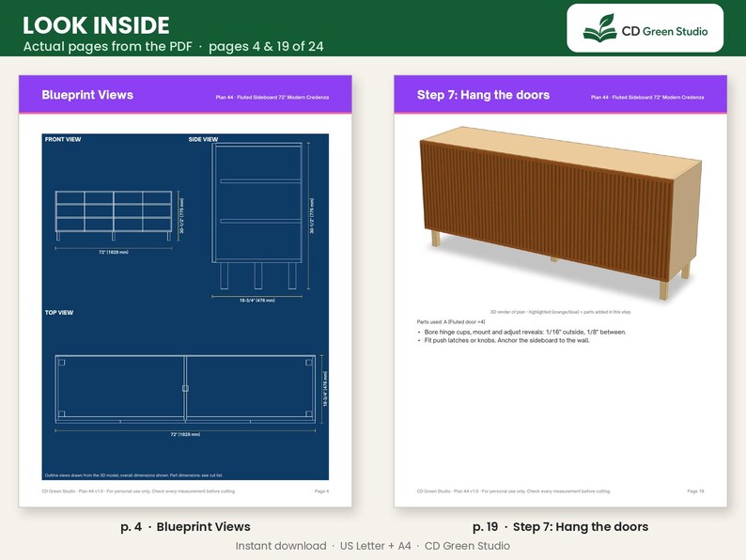
Task: Click the '72" (1829 mm)' top view dimension
Action: click(185, 434)
